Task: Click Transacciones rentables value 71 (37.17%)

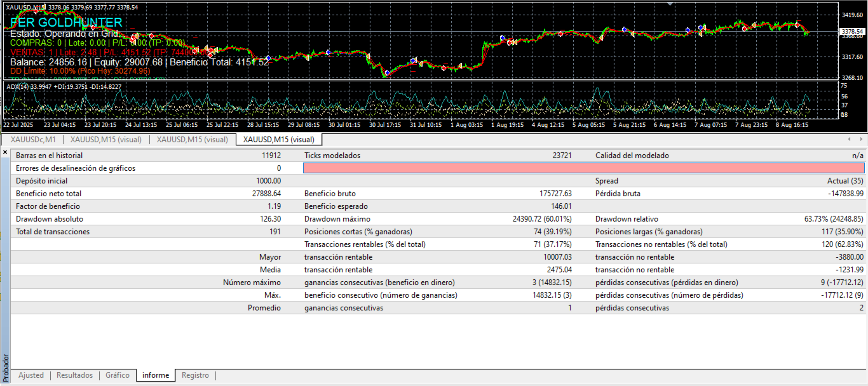Action: 553,244
